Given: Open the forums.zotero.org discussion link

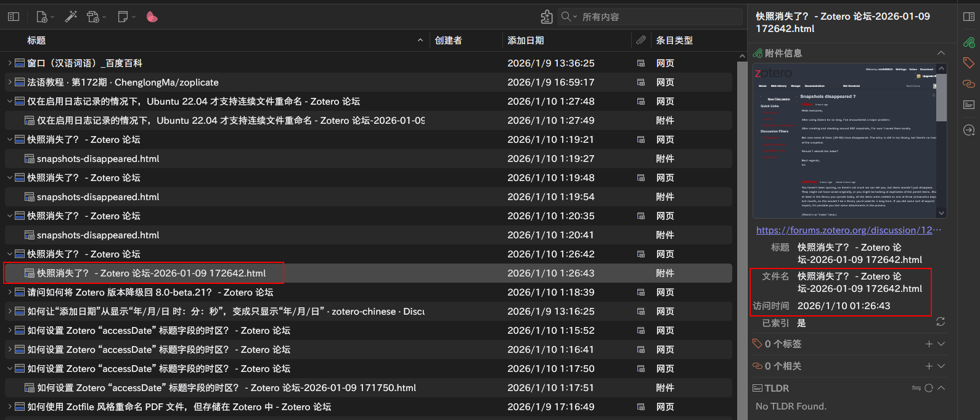Looking at the screenshot, I should coord(849,230).
